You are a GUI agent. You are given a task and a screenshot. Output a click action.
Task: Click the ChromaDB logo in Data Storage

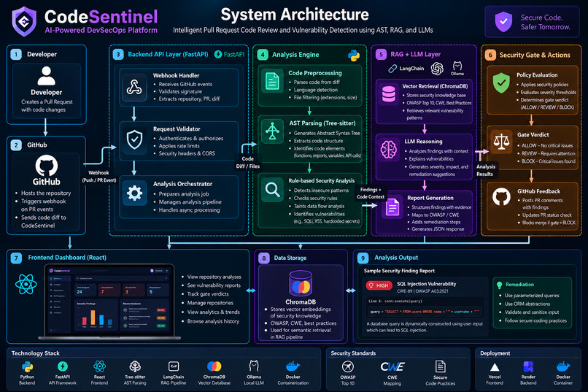tap(301, 283)
